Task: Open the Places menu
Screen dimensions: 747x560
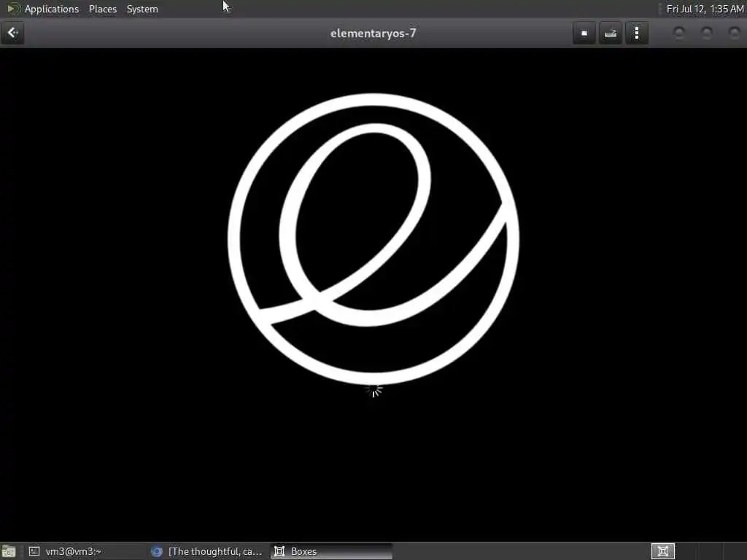Action: click(102, 9)
